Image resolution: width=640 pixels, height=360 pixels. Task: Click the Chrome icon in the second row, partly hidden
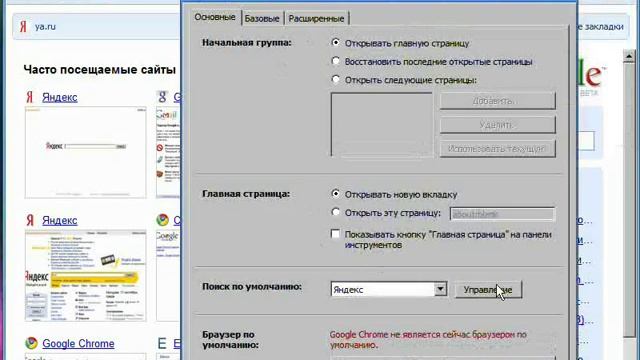pyautogui.click(x=162, y=220)
